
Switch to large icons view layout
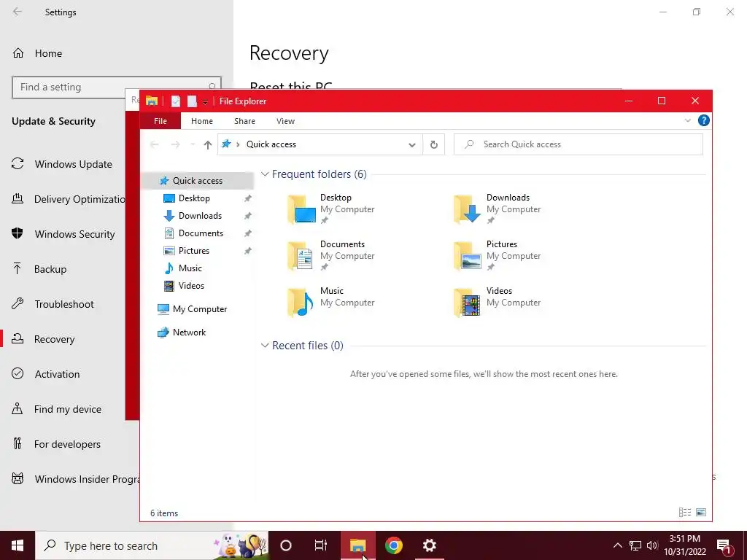701,513
